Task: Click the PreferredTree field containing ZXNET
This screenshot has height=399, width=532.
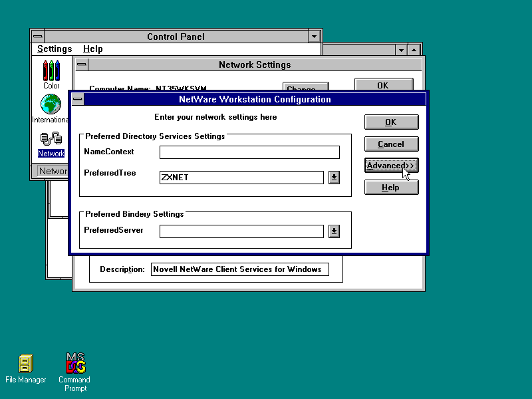Action: 241,178
